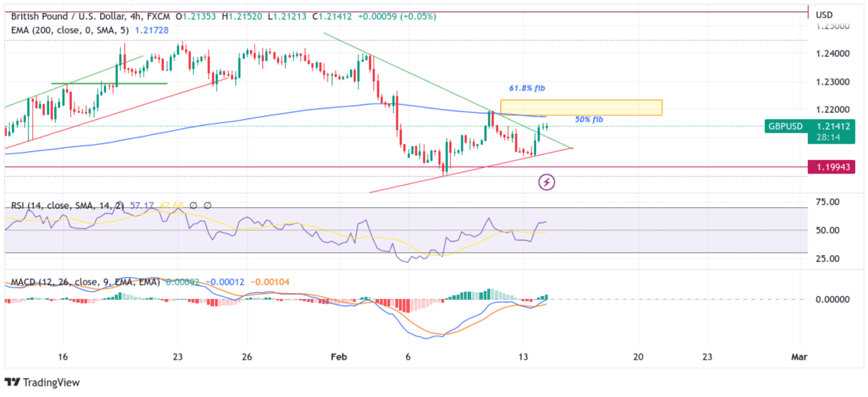The image size is (868, 397).
Task: Click the 26 date label on time axis
Action: [x=247, y=356]
